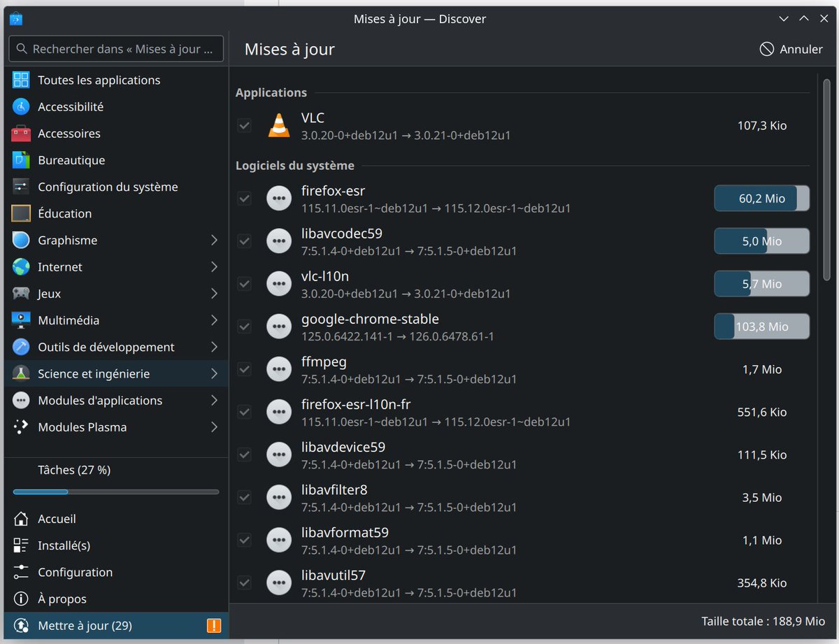
Task: Click the Accessoires toolbox icon
Action: coord(21,133)
